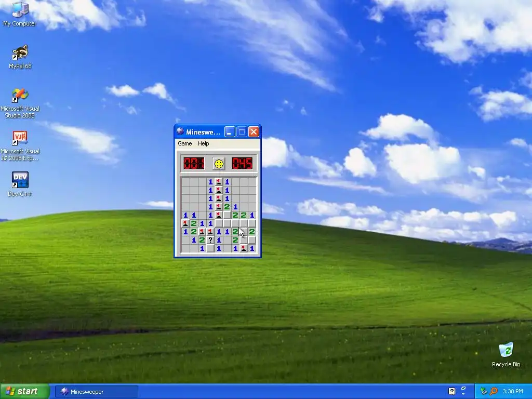This screenshot has width=532, height=399.
Task: Click the flag in the top board row
Action: click(219, 182)
